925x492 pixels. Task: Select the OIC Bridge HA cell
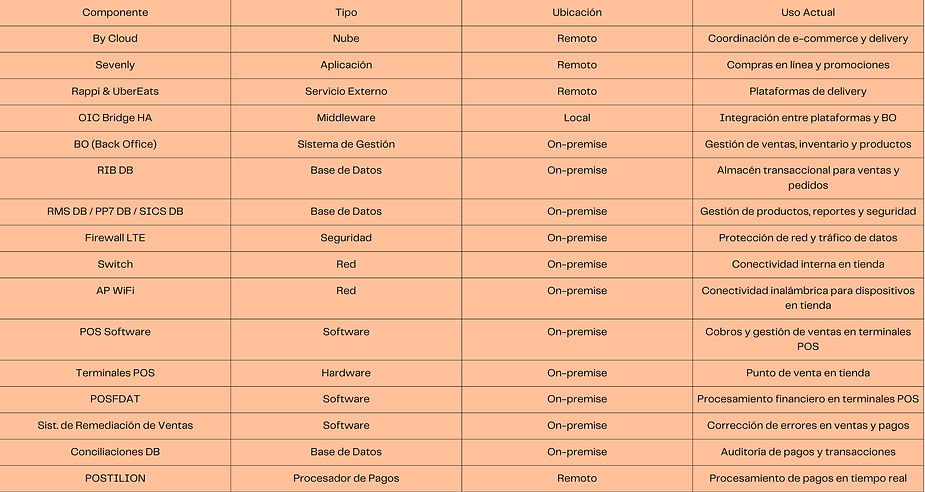click(x=115, y=118)
